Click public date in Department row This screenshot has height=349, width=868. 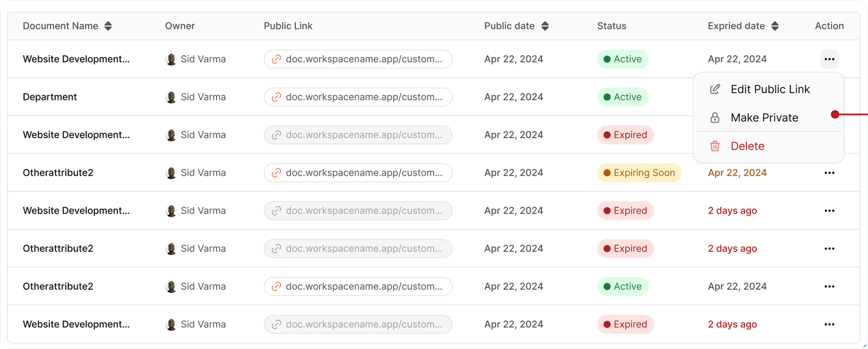(513, 97)
